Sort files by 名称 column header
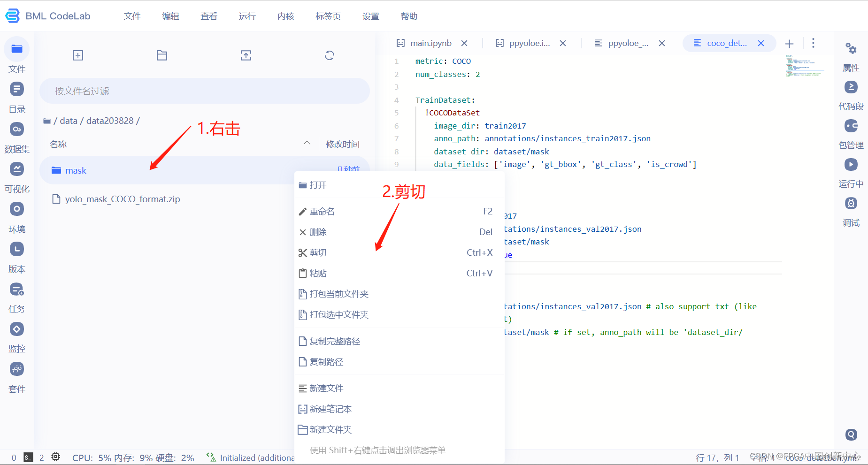Image resolution: width=868 pixels, height=465 pixels. (58, 145)
